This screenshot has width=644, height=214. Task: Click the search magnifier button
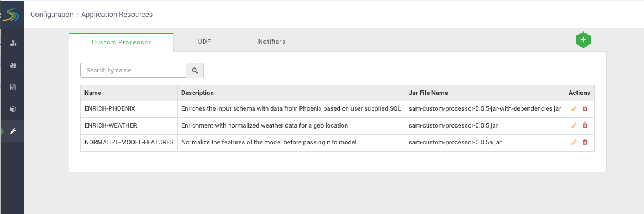click(x=195, y=71)
